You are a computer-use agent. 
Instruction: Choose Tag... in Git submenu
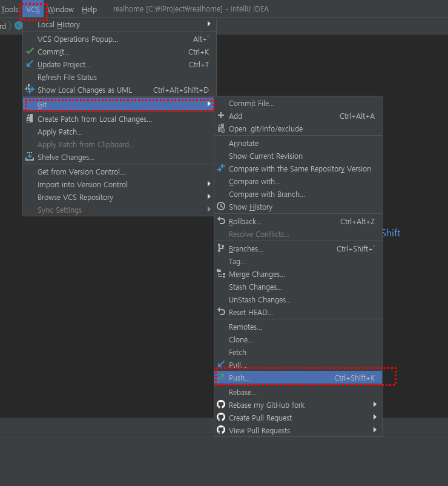pyautogui.click(x=298, y=262)
